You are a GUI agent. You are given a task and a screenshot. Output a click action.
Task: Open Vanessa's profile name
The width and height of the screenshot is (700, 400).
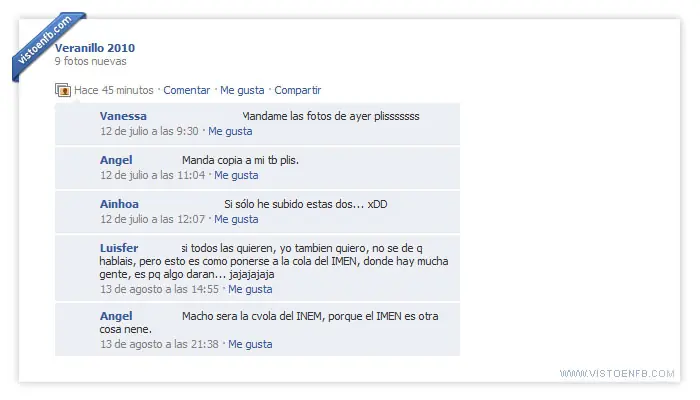123,116
